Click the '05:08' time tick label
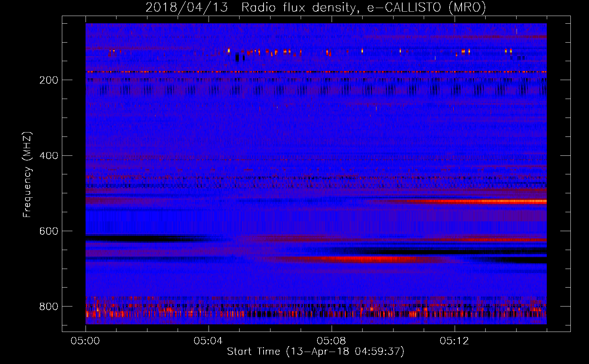This screenshot has width=589, height=364. tap(331, 341)
